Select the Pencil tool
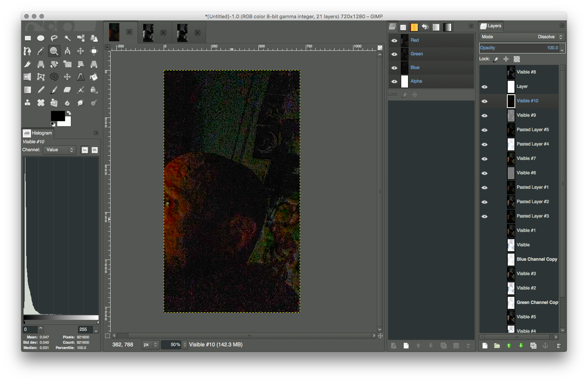 click(41, 90)
